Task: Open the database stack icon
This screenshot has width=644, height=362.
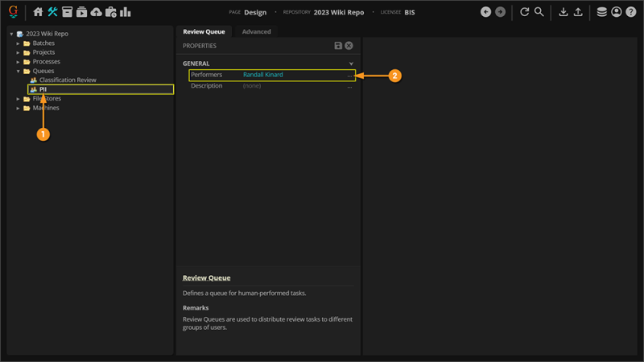Action: point(601,12)
